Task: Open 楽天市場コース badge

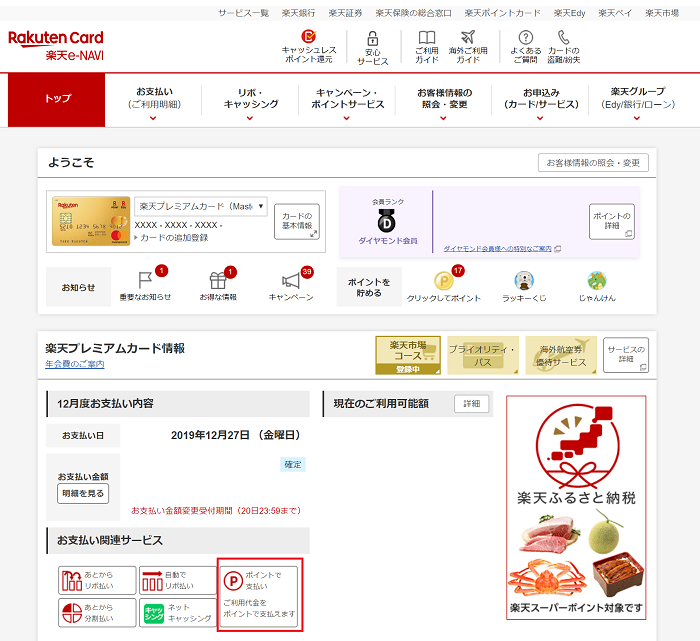Action: point(408,355)
